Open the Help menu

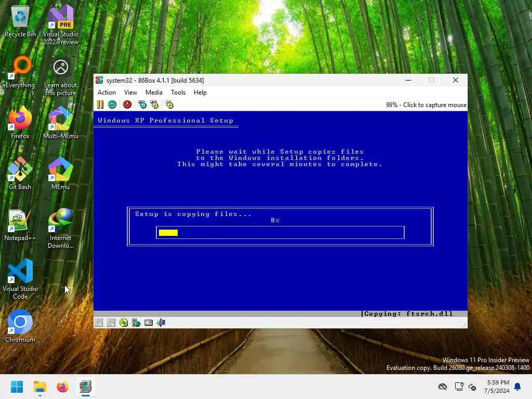(x=200, y=92)
